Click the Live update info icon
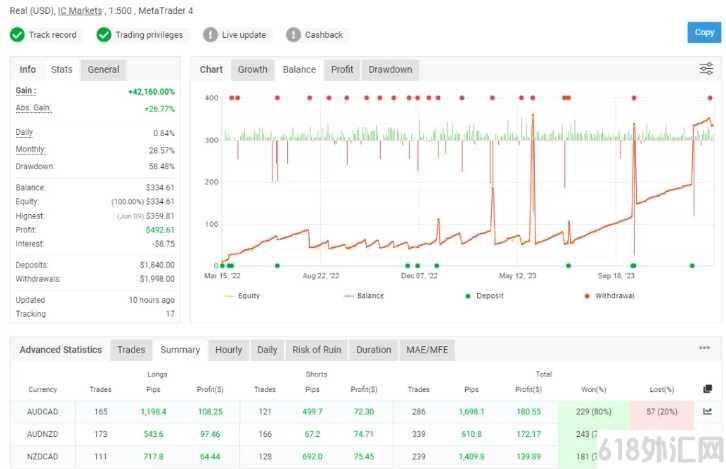The image size is (726, 469). [x=210, y=35]
